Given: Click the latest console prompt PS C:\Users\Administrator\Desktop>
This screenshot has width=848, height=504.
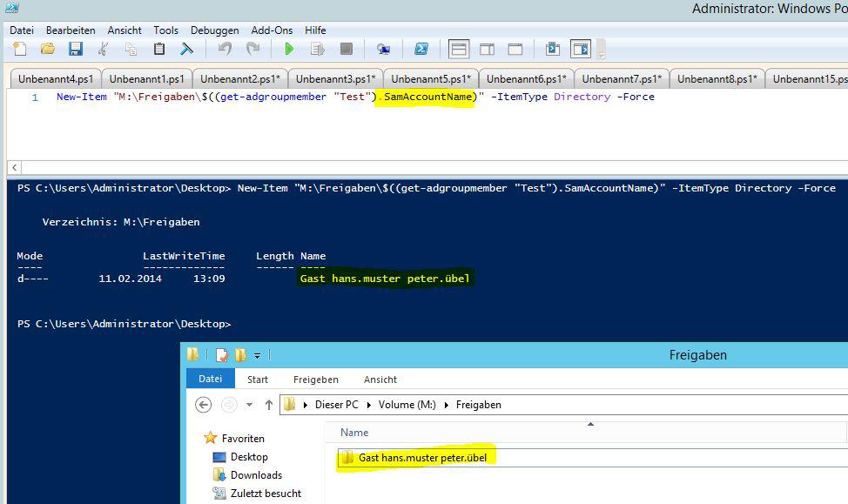Looking at the screenshot, I should [x=124, y=324].
